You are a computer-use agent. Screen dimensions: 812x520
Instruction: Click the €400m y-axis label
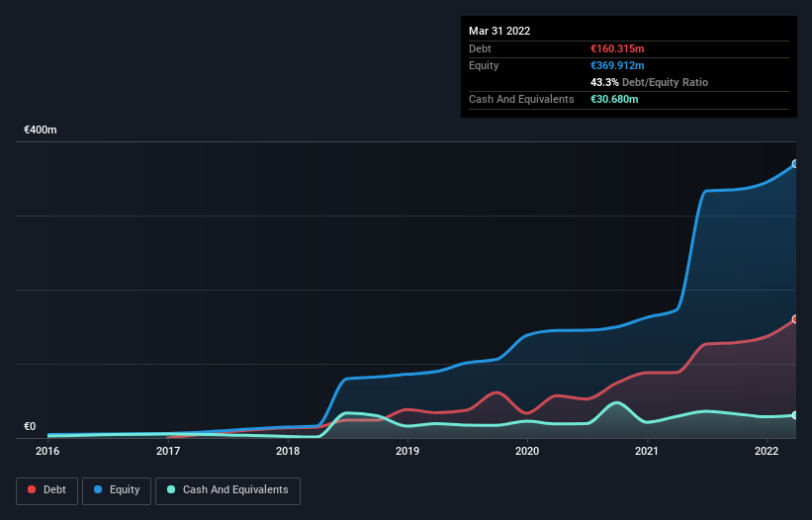41,130
